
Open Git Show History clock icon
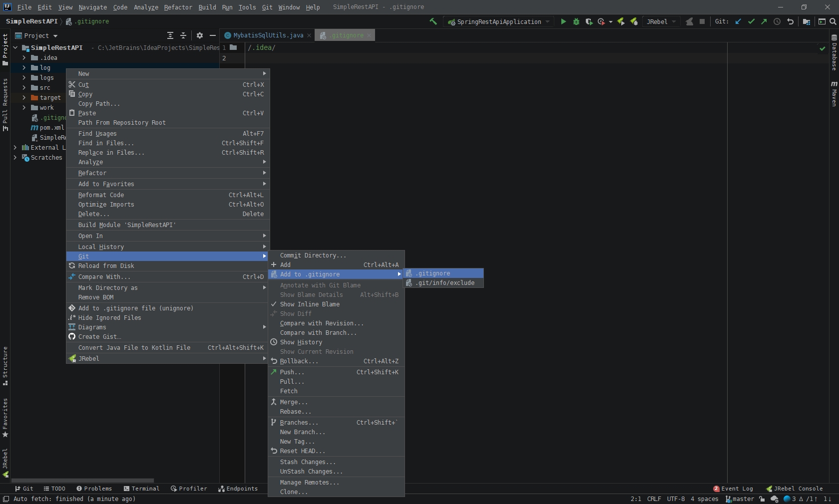(777, 21)
